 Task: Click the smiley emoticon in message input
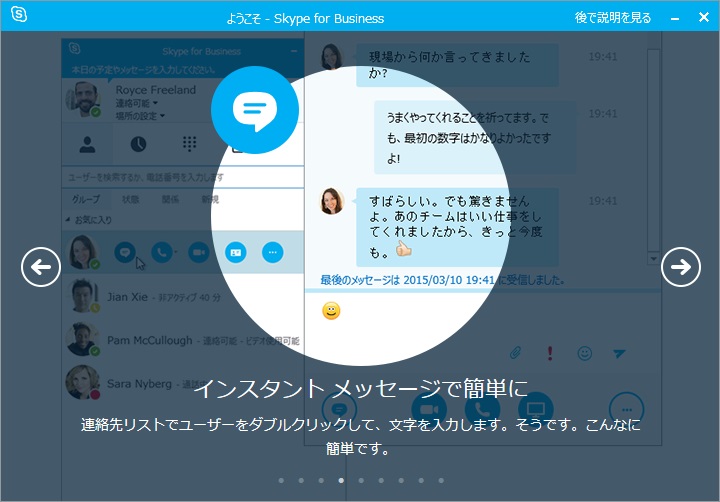(331, 311)
